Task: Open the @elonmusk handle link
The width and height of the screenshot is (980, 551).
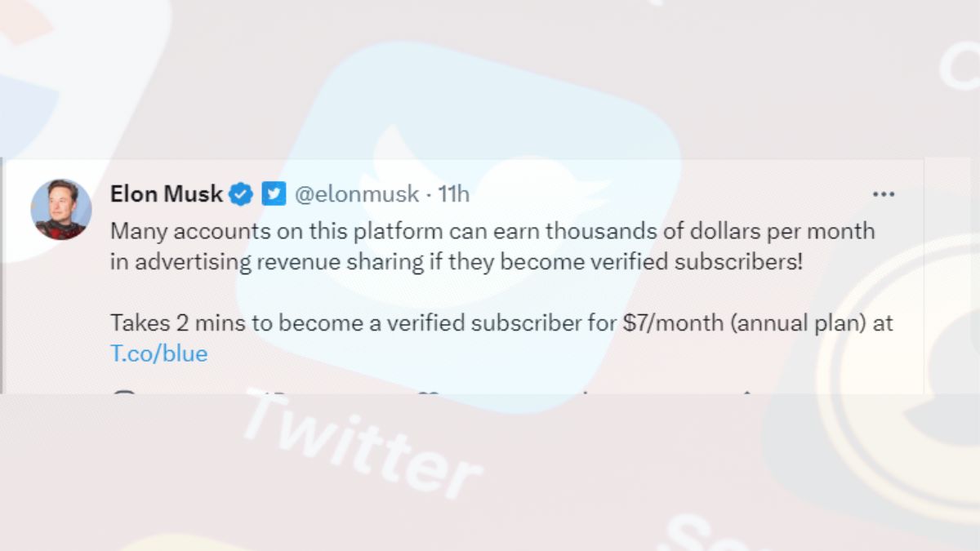Action: (355, 194)
